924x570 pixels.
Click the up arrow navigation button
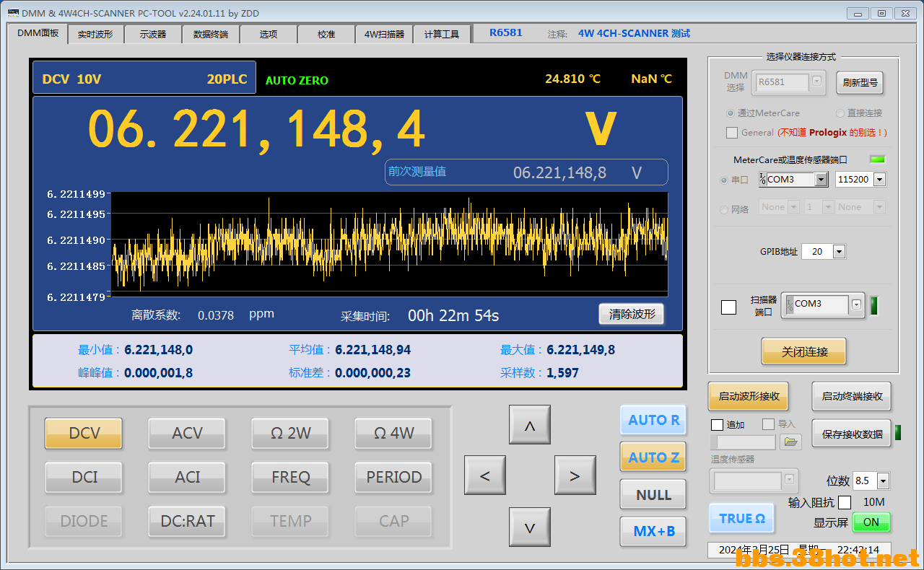(530, 425)
